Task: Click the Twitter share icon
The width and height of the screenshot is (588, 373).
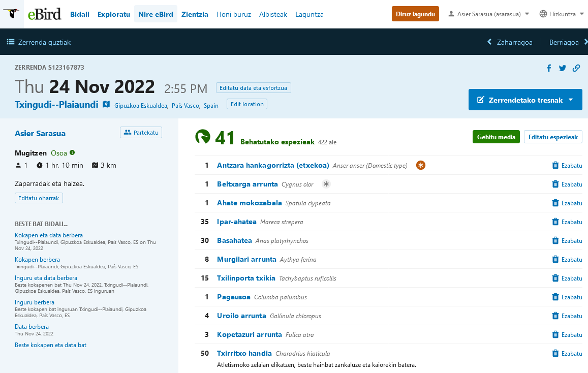Action: pos(563,68)
